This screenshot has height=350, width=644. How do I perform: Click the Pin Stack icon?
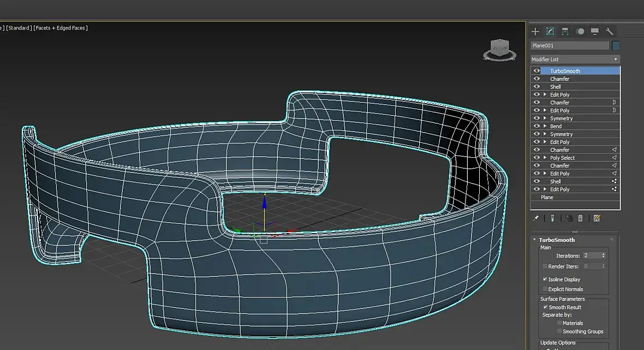pos(536,218)
